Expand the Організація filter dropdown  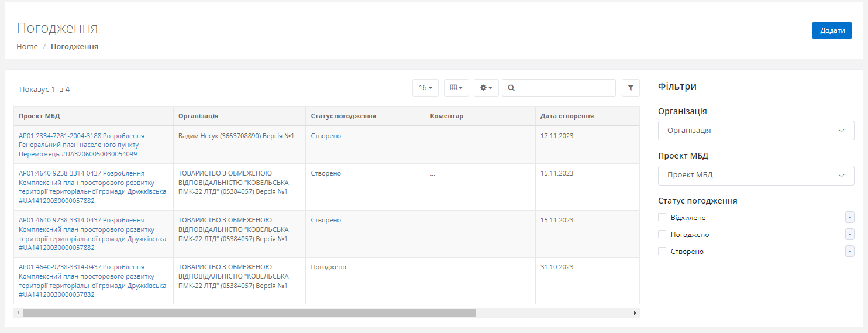tap(756, 131)
